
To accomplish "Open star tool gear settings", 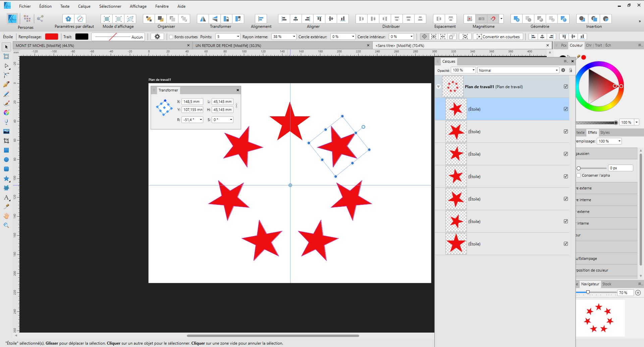I will pos(157,37).
